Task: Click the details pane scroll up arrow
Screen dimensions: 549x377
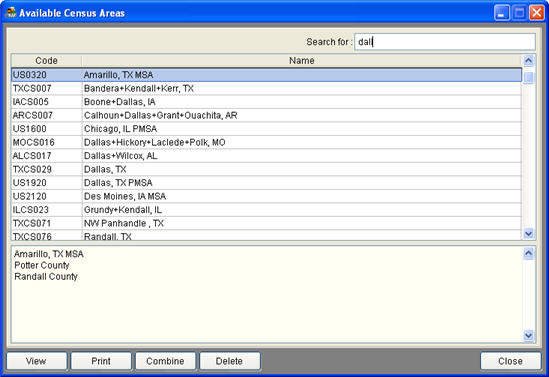Action: pyautogui.click(x=528, y=253)
